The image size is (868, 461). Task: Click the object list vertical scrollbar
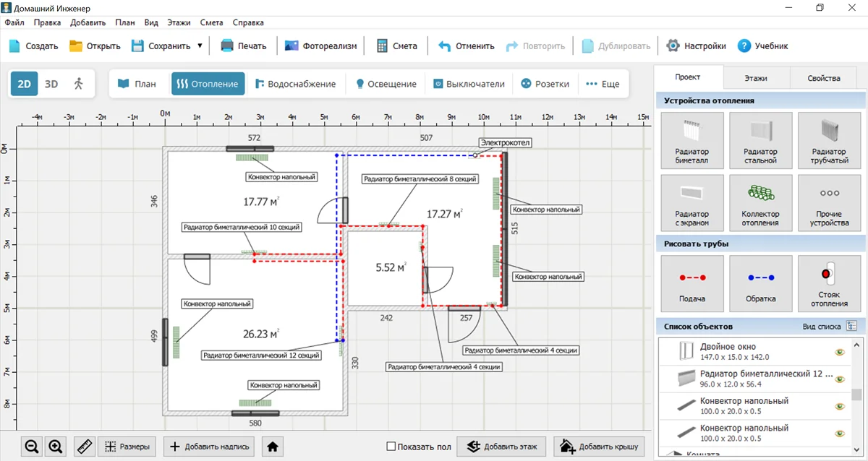click(856, 395)
